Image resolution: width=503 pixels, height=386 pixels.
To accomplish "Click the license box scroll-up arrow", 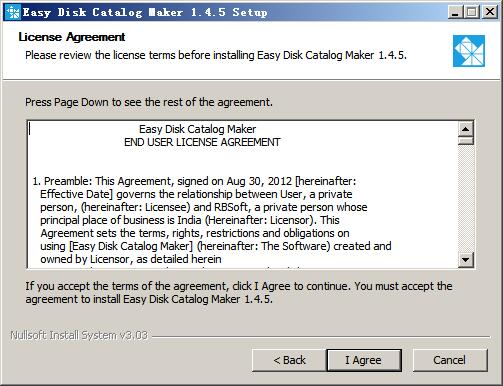I will pos(466,129).
